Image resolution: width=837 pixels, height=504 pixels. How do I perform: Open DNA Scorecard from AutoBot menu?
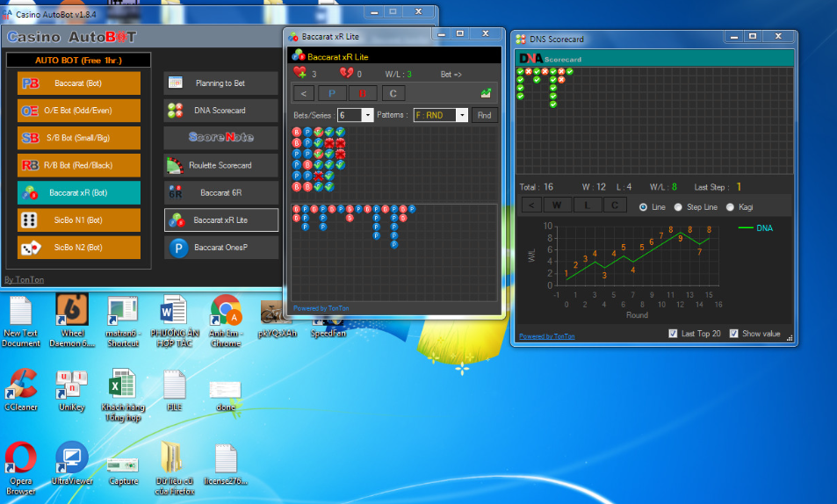(x=221, y=111)
